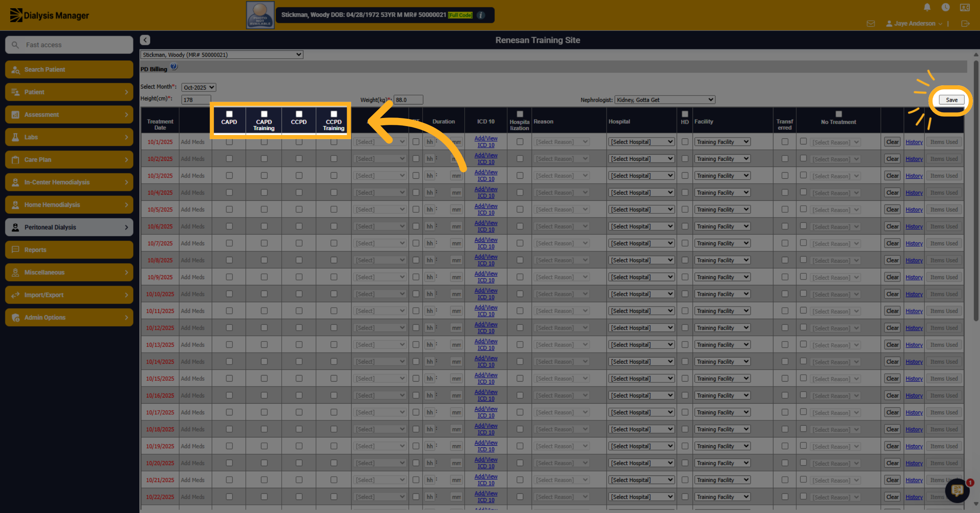Open History link for 10/7/2025 row

pyautogui.click(x=914, y=243)
